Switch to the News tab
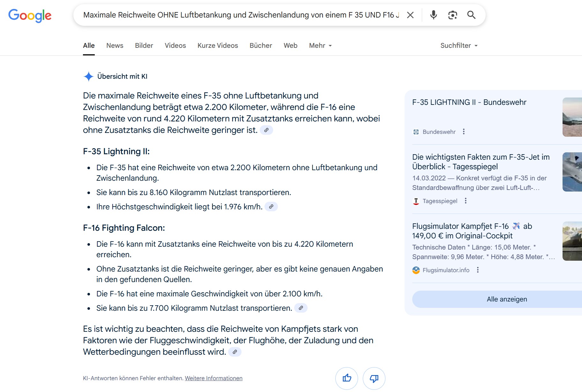The width and height of the screenshot is (582, 392). tap(115, 46)
